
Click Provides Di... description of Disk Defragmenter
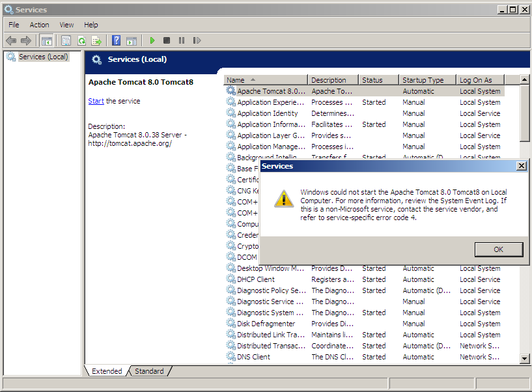[333, 324]
